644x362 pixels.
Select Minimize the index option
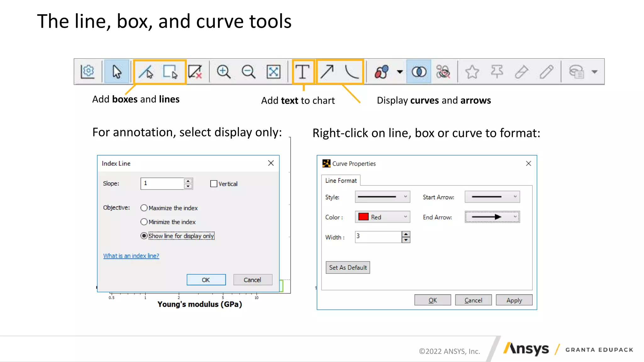pos(144,222)
